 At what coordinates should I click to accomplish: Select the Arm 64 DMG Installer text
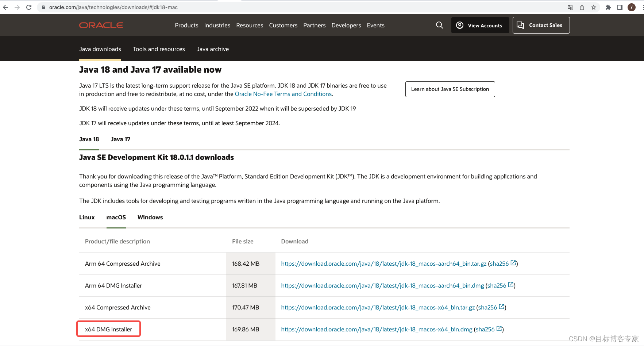pyautogui.click(x=113, y=285)
